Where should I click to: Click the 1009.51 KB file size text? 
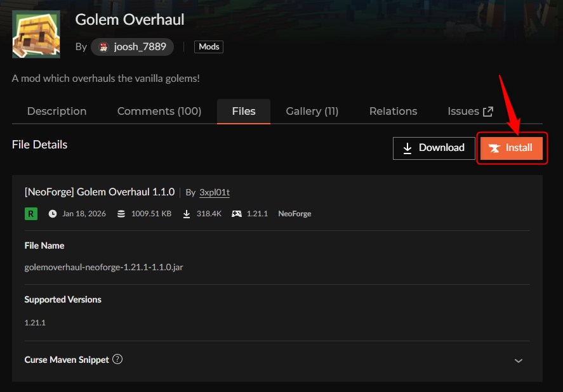151,214
